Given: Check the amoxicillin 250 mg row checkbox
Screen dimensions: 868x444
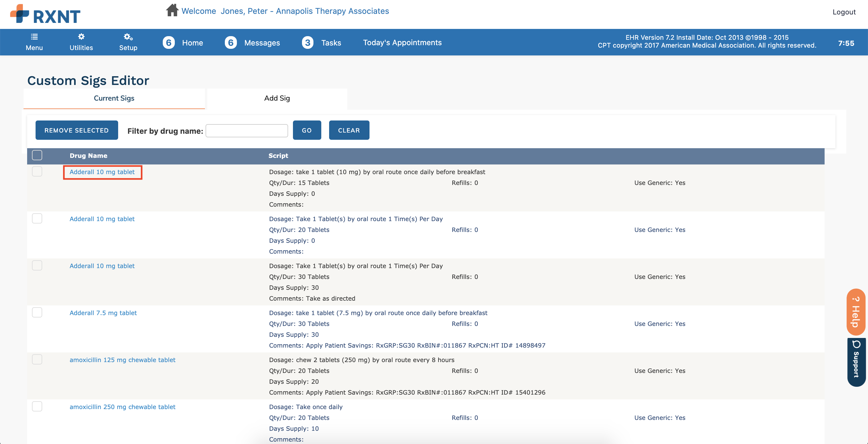Looking at the screenshot, I should coord(37,406).
